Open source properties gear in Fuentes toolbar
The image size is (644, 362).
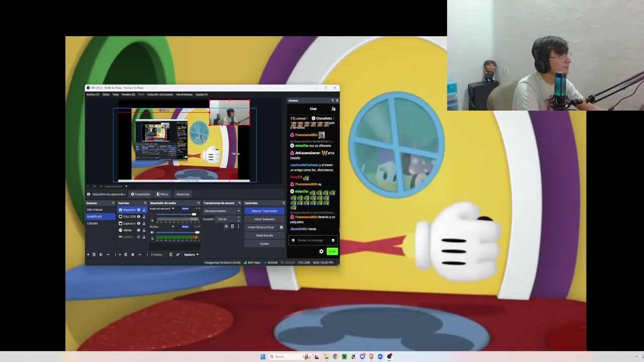coord(133,254)
